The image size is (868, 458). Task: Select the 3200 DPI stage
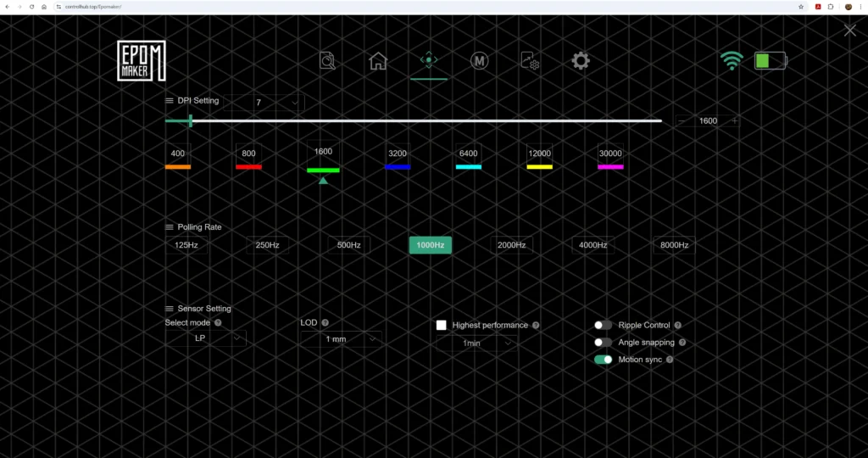click(x=397, y=154)
